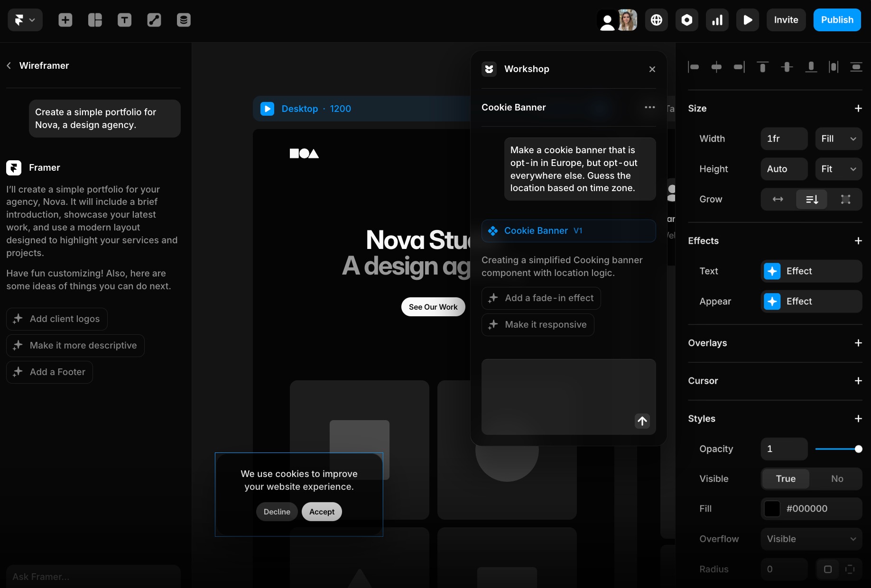Click the Opacity value field
The height and width of the screenshot is (588, 871).
pos(784,449)
